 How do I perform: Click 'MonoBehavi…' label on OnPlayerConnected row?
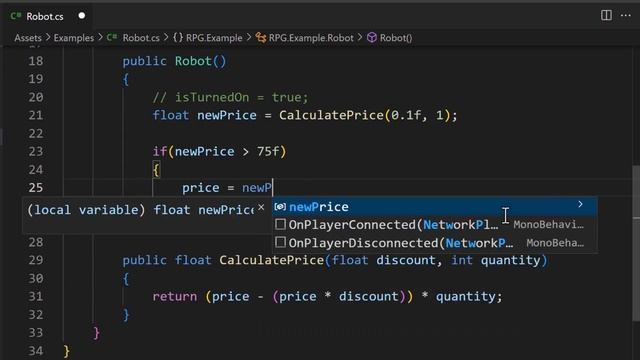(x=549, y=224)
